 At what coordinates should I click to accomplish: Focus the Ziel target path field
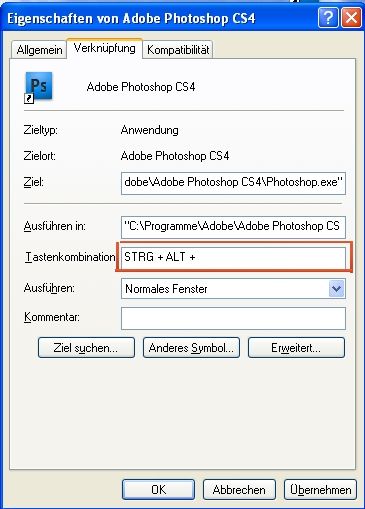233,183
